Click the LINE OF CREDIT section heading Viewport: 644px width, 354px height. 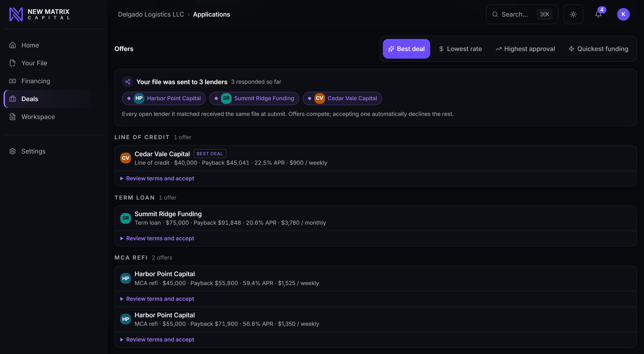[x=142, y=137]
